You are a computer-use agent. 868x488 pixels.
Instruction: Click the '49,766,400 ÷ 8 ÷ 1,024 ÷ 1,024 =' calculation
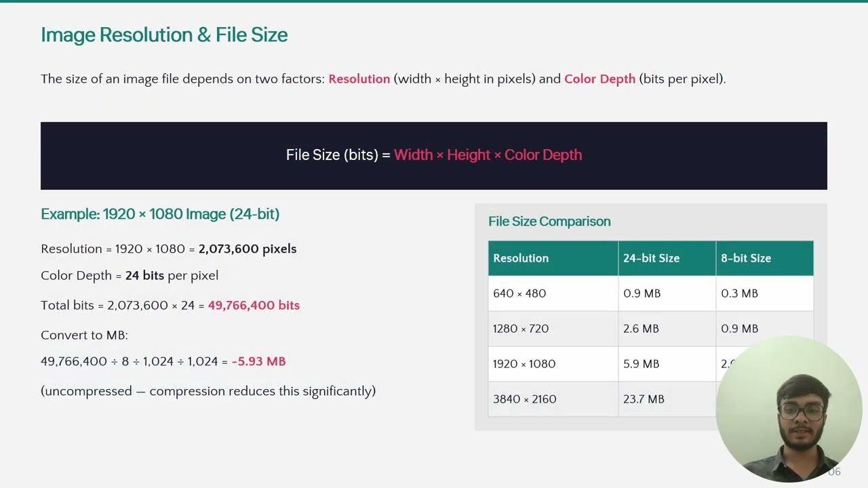click(134, 361)
